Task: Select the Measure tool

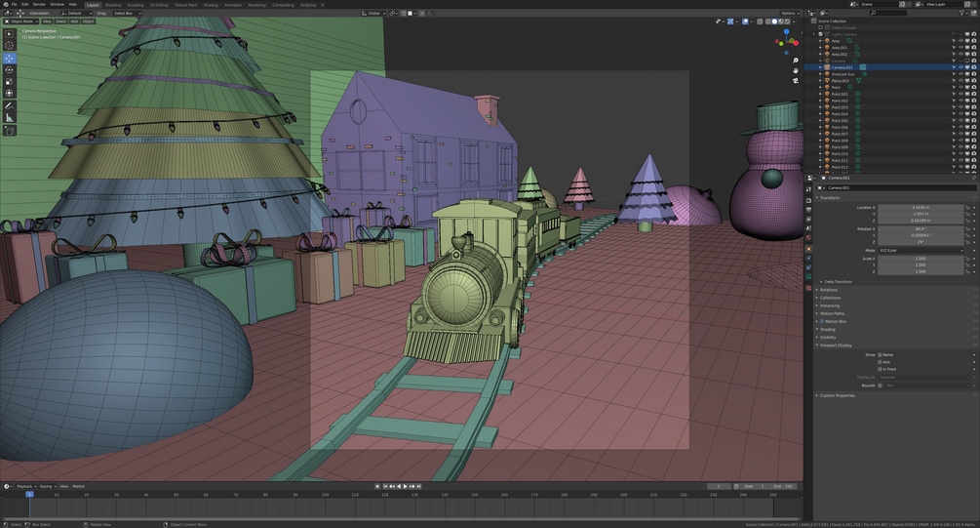Action: coord(9,118)
